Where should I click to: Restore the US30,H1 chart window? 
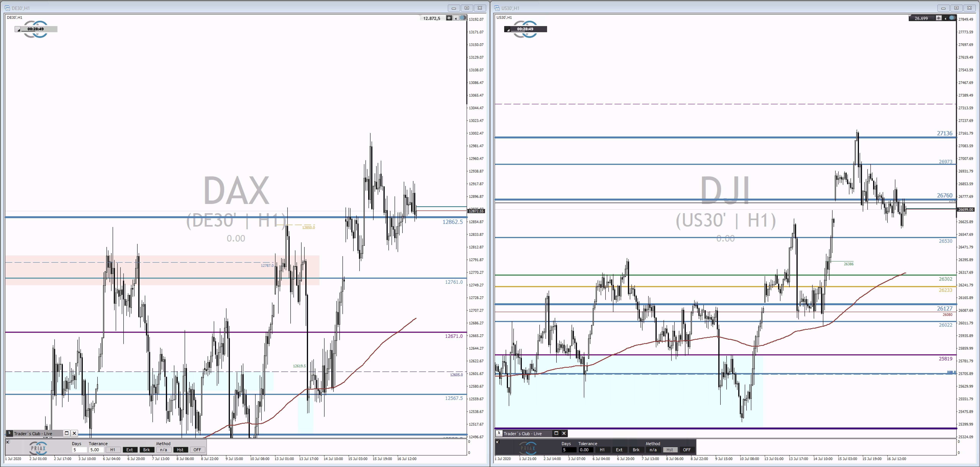(x=956, y=8)
